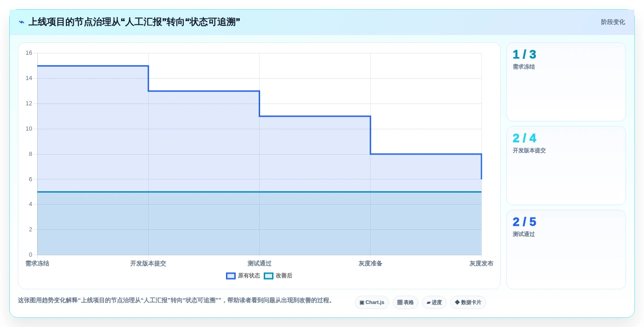Click the Chart.js tag
The width and height of the screenshot is (644, 327).
pos(372,302)
